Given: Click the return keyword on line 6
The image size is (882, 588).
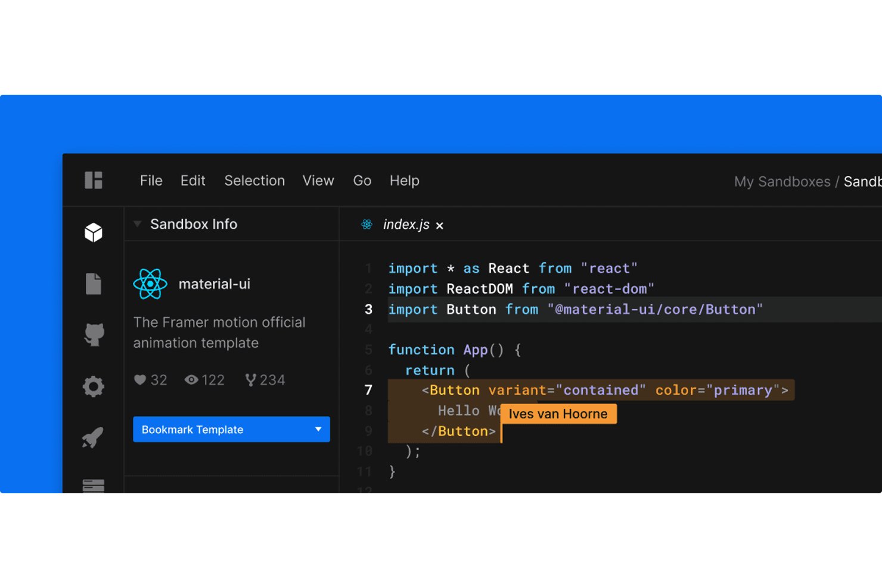Looking at the screenshot, I should [x=430, y=371].
